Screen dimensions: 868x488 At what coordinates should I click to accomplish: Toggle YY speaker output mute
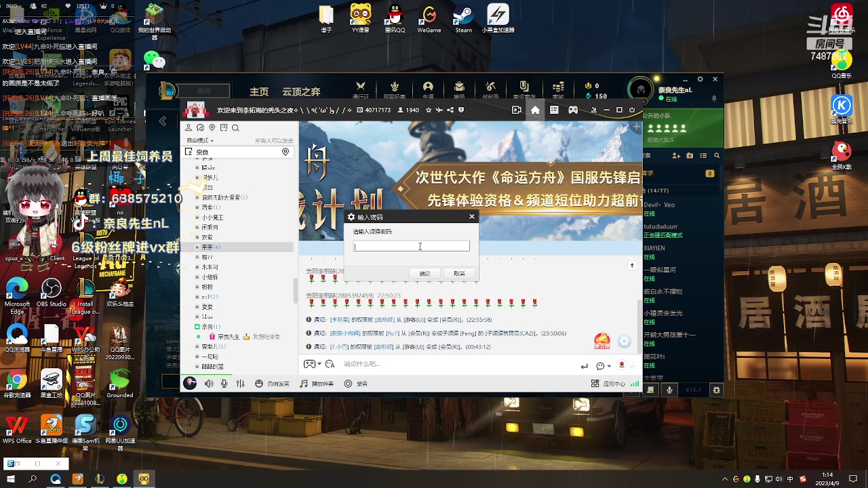[x=209, y=384]
